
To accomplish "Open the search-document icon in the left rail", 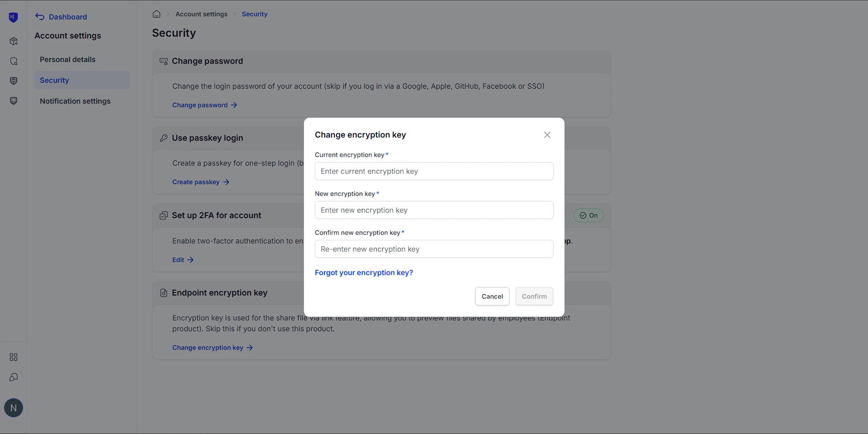I will (14, 61).
